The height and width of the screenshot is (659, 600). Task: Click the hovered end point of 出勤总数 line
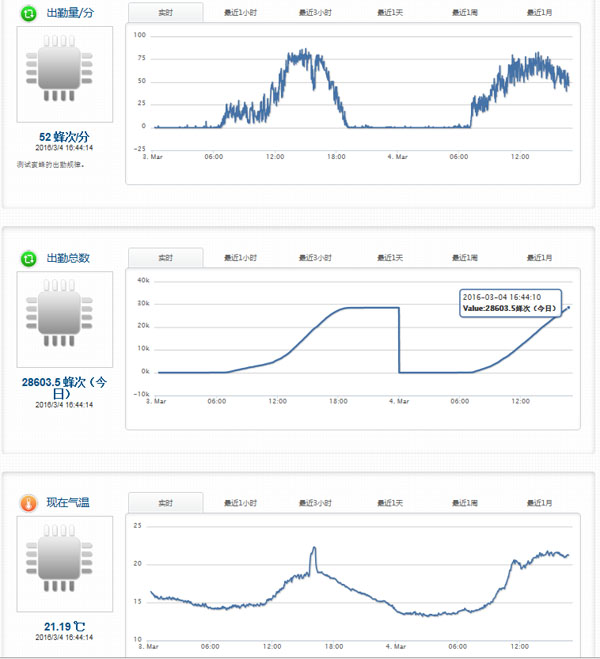[x=569, y=308]
